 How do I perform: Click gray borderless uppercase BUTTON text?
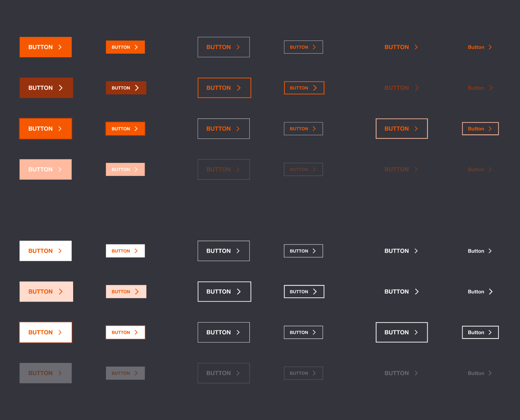pos(397,373)
